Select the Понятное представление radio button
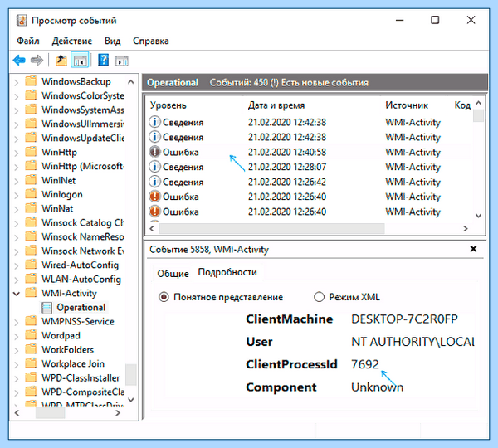This screenshot has width=498, height=448. (x=164, y=297)
